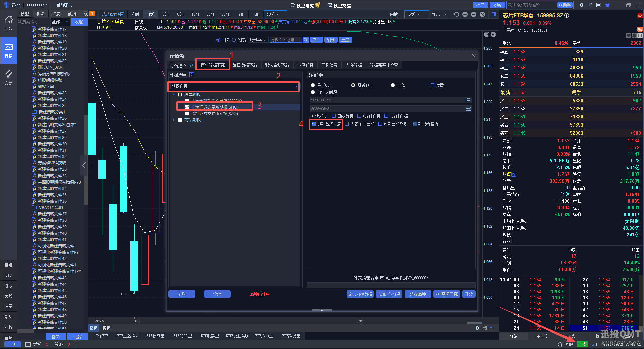This screenshot has height=349, width=644.
Task: Click the 客服 customer service headset icon
Action: pos(560,345)
